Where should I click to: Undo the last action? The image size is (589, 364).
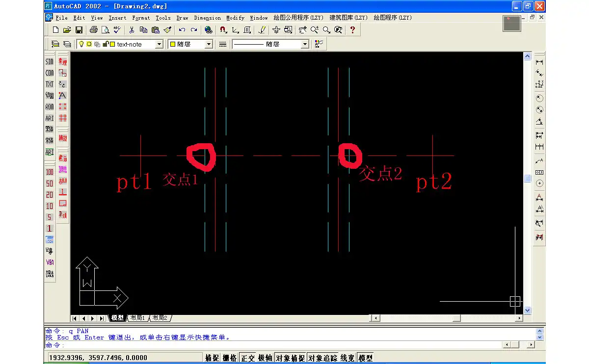[182, 30]
